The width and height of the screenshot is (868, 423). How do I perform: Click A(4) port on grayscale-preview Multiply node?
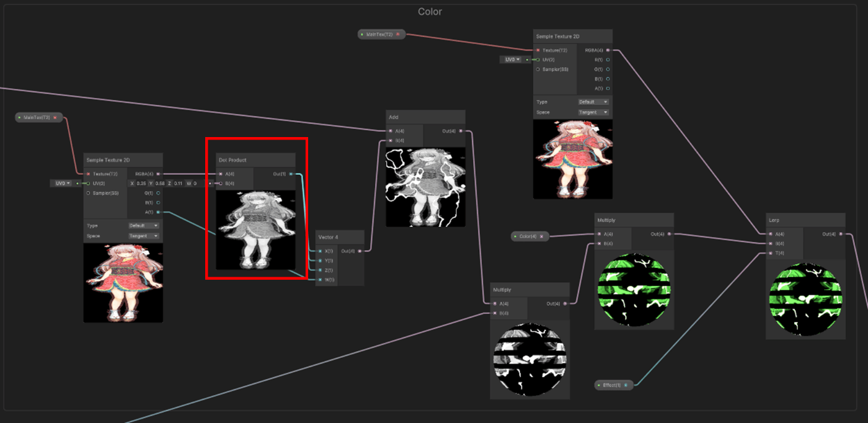click(x=495, y=303)
